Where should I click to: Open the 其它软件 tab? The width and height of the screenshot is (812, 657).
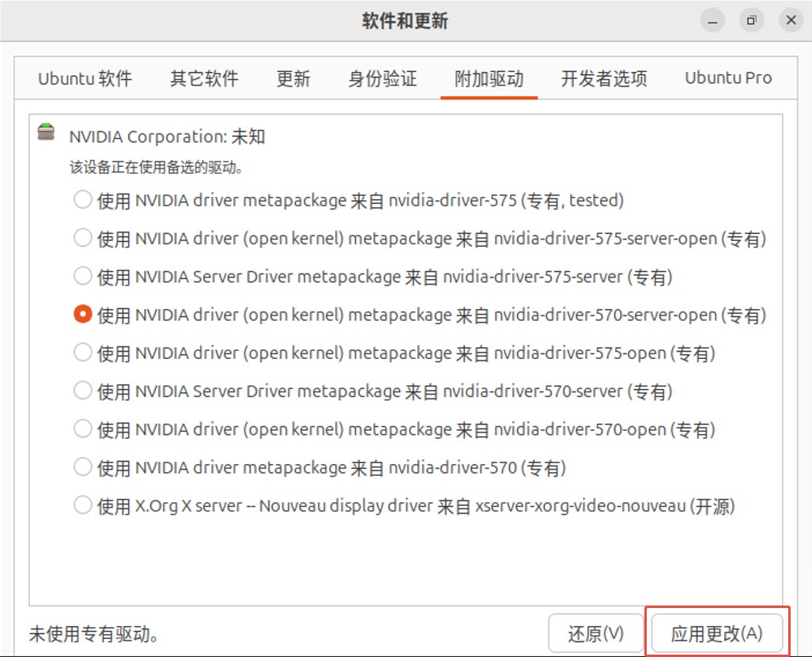(x=203, y=77)
